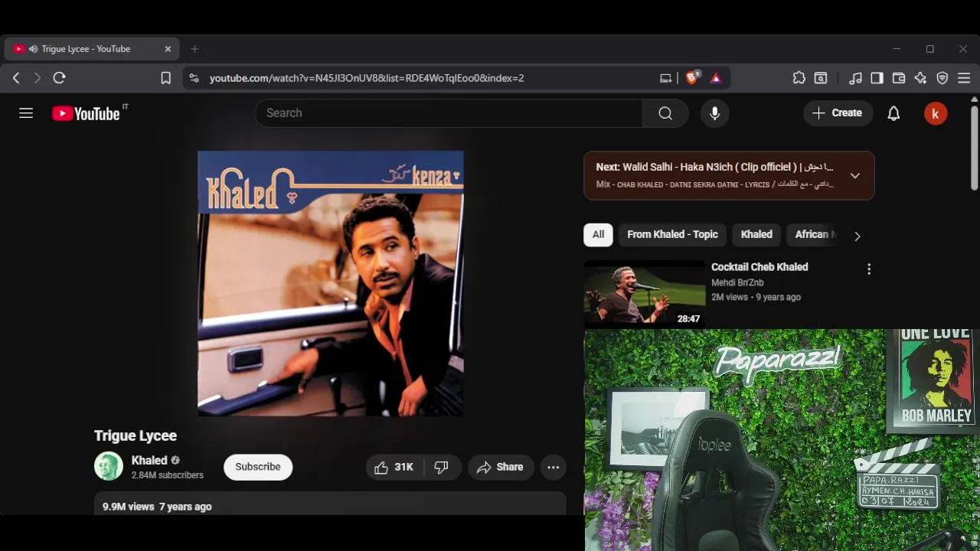Open the browser main menu

click(x=964, y=78)
